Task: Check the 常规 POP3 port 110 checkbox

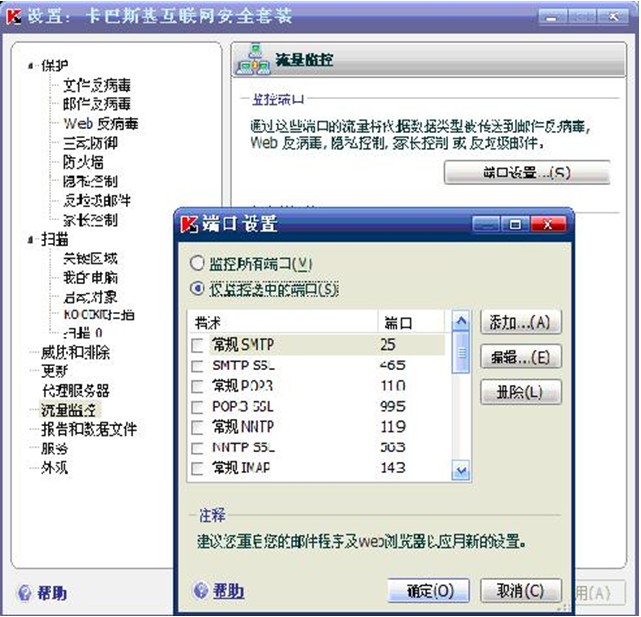Action: (x=197, y=386)
